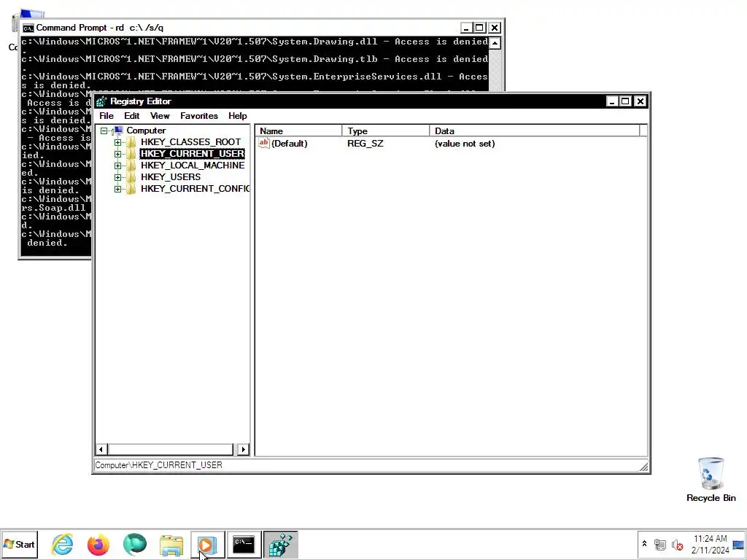Click status bar path Computer\HKEY_CURRENT_USER
This screenshot has width=747, height=560.
158,465
